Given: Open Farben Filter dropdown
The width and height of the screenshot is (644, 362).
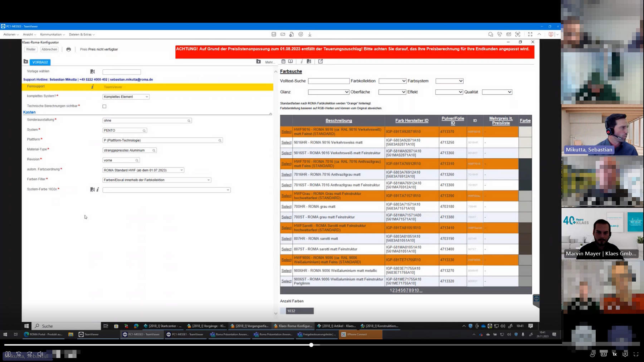Looking at the screenshot, I should pyautogui.click(x=157, y=180).
